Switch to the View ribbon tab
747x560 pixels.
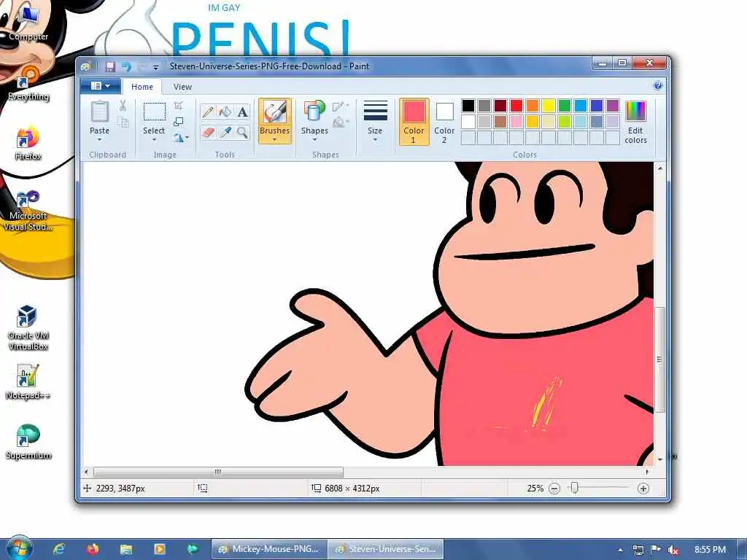182,87
